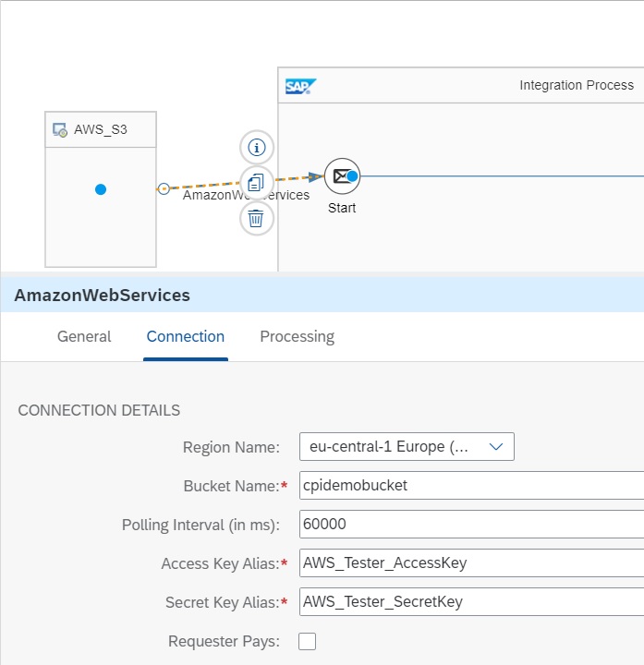The image size is (644, 665).
Task: Click the Access Key Alias input field
Action: coord(472,562)
